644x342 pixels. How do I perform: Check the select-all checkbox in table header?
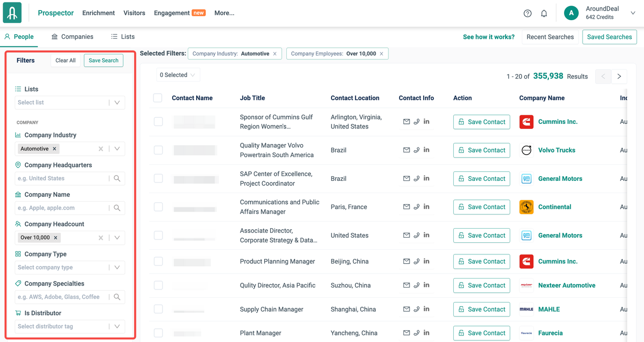[x=158, y=98]
